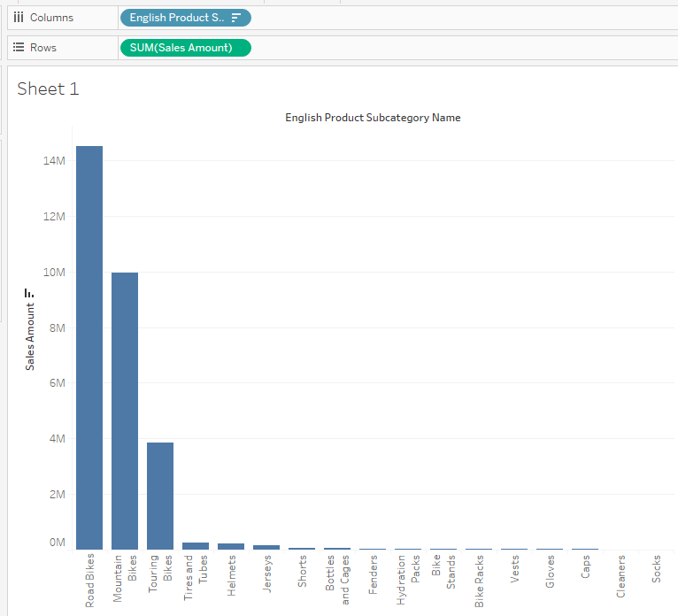Click the Socks axis label
678x616 pixels.
[x=656, y=574]
